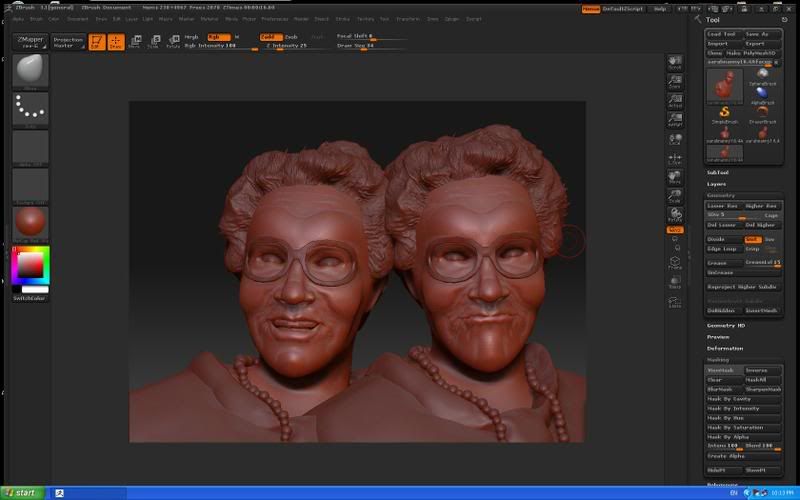800x500 pixels.
Task: Click the Frame view icon
Action: pos(675,263)
